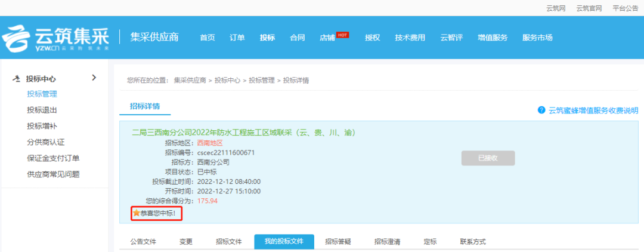
Task: Open the 招标详情 tab heading
Action: [x=145, y=106]
